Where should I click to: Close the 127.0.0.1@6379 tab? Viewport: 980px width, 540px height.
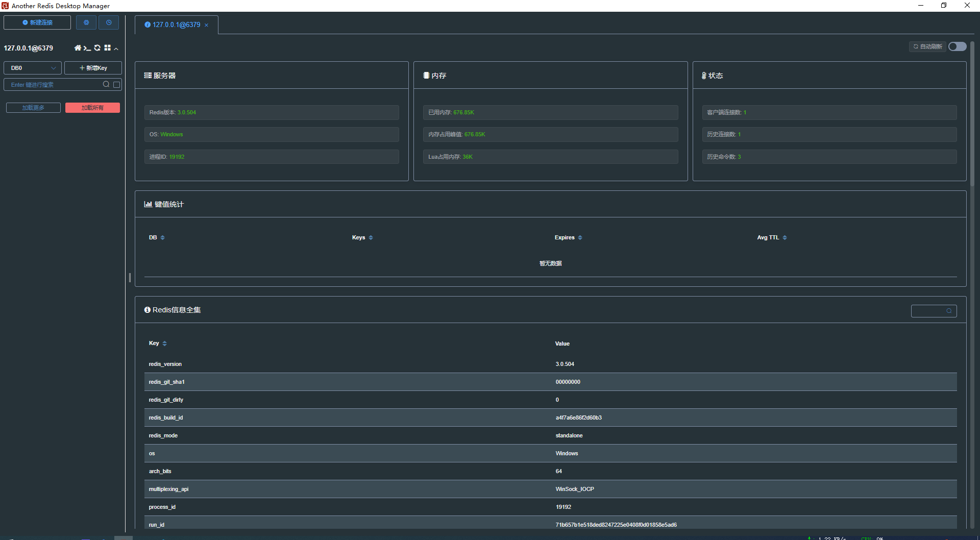(207, 25)
